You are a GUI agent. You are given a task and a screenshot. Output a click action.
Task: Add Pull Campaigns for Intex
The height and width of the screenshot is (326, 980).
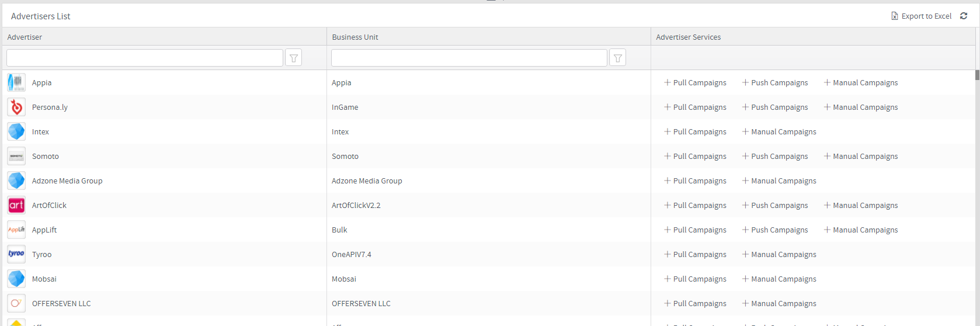pyautogui.click(x=695, y=131)
